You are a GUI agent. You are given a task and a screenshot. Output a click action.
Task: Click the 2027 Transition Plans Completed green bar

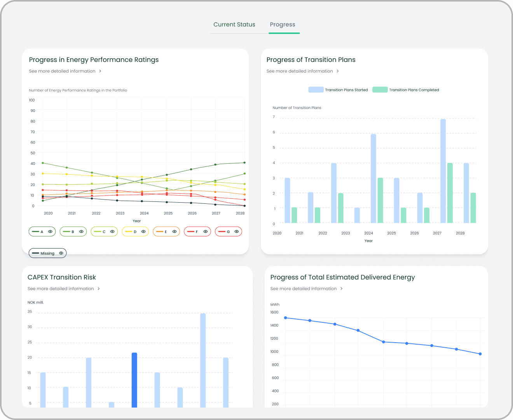pos(450,193)
